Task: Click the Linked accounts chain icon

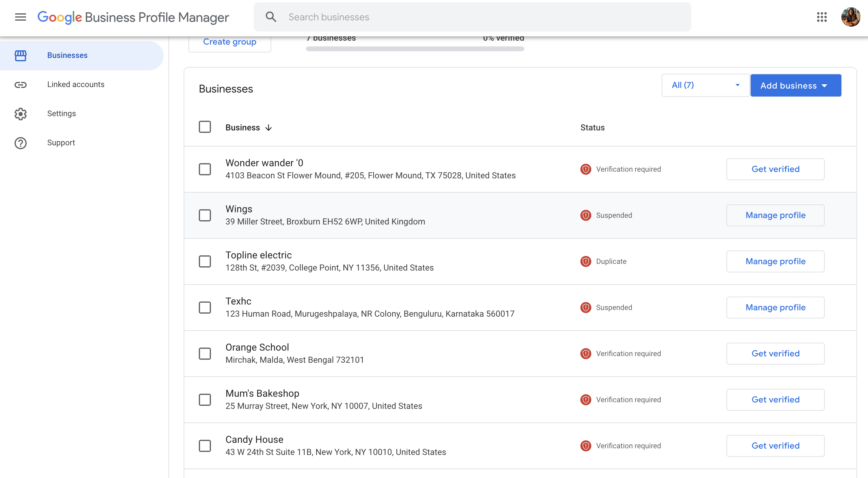Action: click(x=21, y=85)
